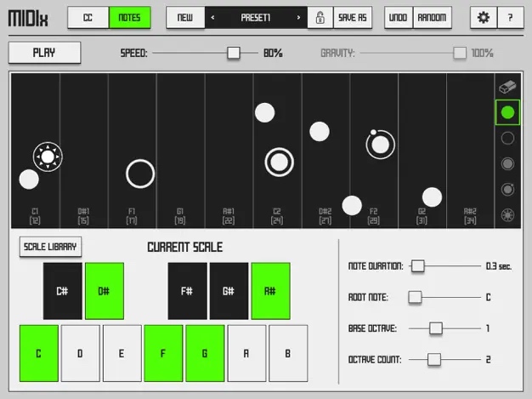Toggle the D white key
The width and height of the screenshot is (532, 399).
coord(81,354)
